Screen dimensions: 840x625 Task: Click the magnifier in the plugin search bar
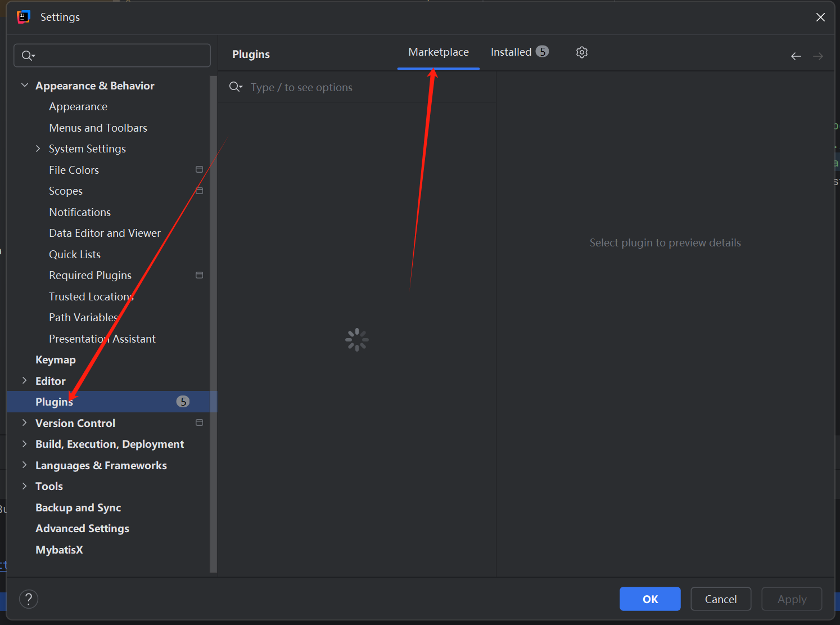click(x=236, y=87)
